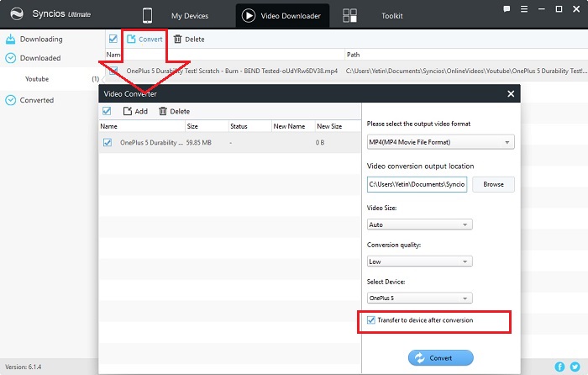Image resolution: width=588 pixels, height=375 pixels.
Task: Click the Version 6.1.4 label
Action: click(x=24, y=367)
